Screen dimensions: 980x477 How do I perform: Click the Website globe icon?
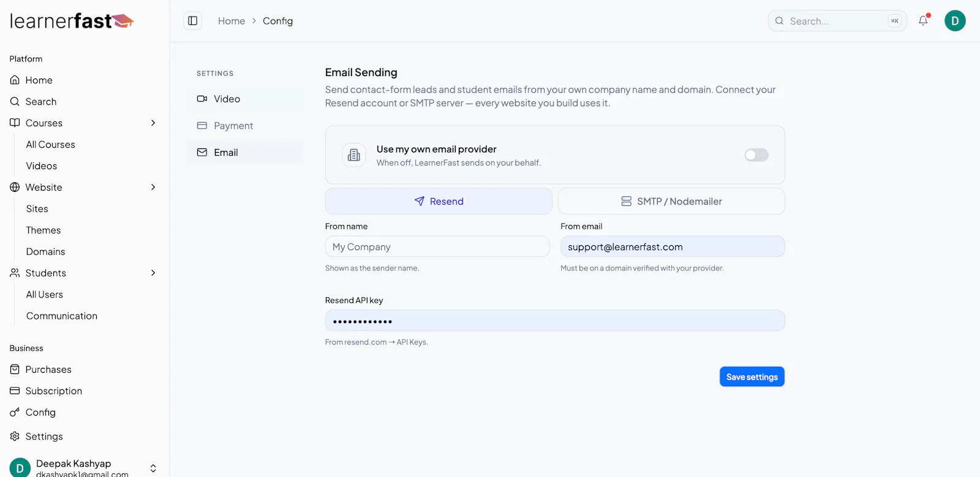[x=15, y=187]
